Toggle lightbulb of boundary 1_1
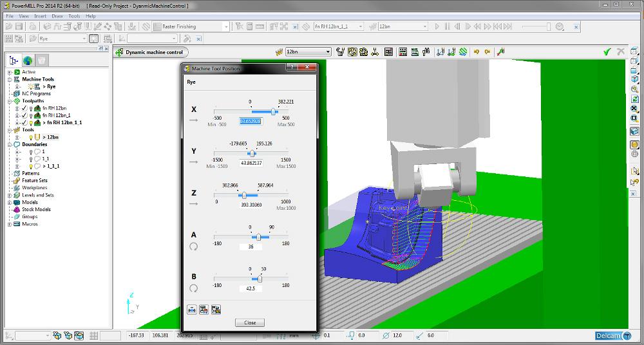The width and height of the screenshot is (644, 345). pos(31,159)
